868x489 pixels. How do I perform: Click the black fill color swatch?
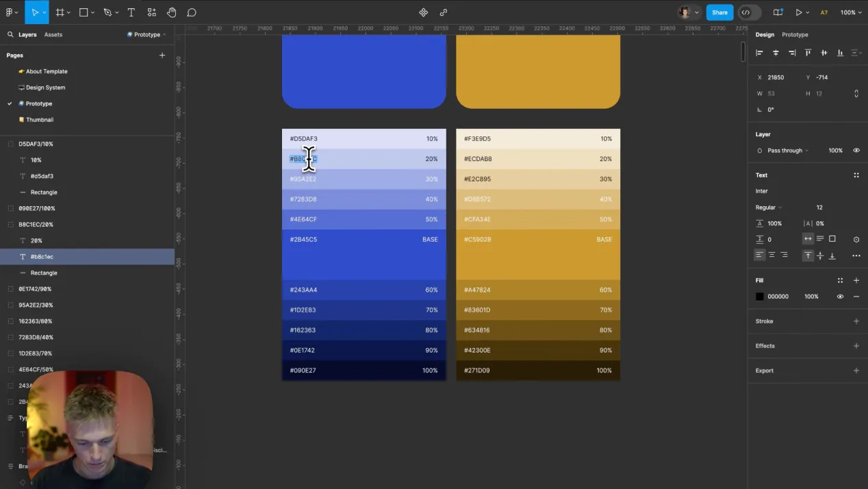pos(759,297)
